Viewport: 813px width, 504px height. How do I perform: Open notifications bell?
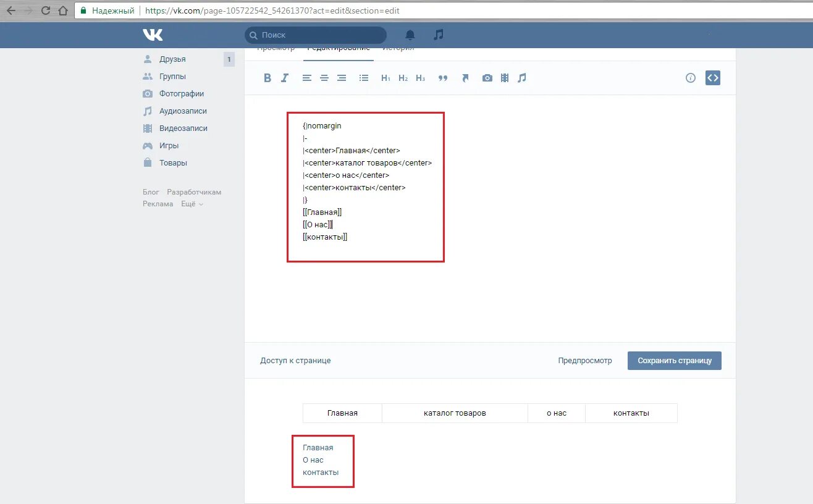tap(410, 35)
